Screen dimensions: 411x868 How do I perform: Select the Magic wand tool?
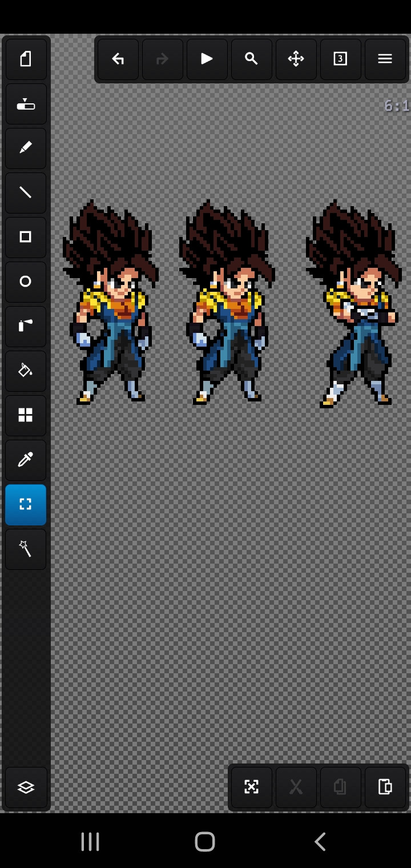(x=26, y=549)
